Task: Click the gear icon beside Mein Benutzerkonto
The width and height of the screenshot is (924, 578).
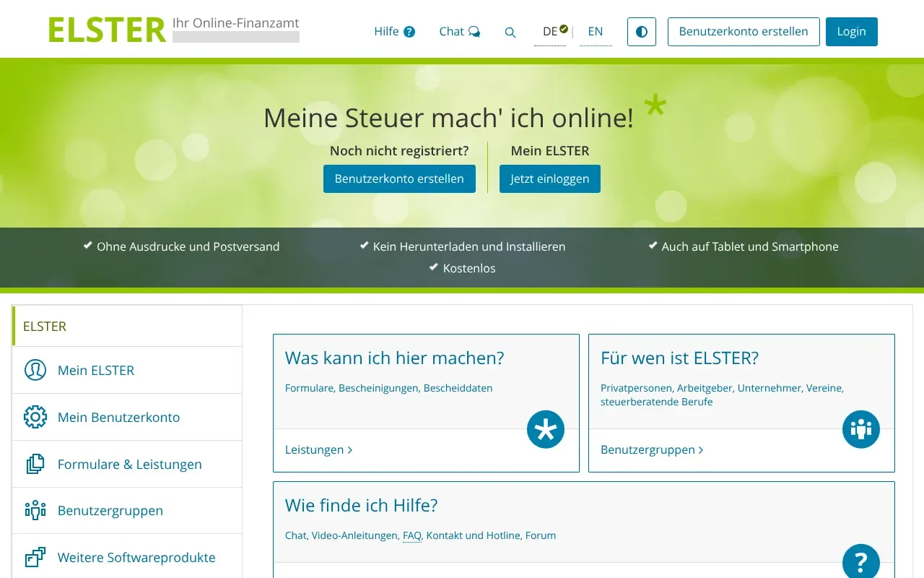Action: tap(35, 417)
